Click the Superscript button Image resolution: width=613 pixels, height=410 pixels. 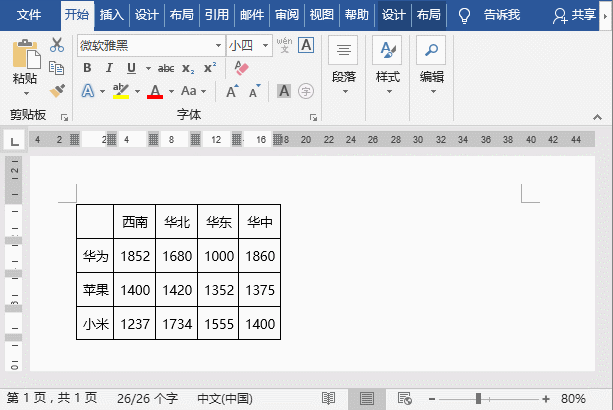[x=210, y=68]
